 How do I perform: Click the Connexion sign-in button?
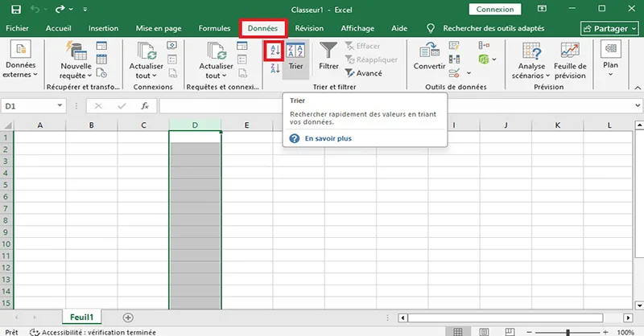[x=495, y=10]
